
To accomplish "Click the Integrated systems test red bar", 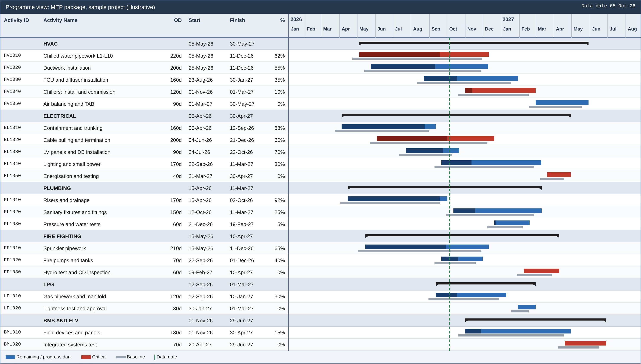I will coord(586,343).
